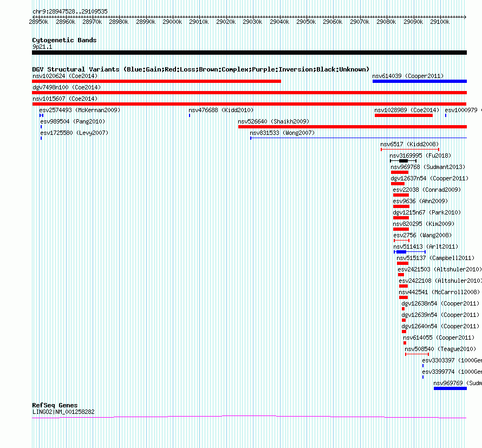Open variant nsv1015607 (Coe2014)

tap(65, 99)
